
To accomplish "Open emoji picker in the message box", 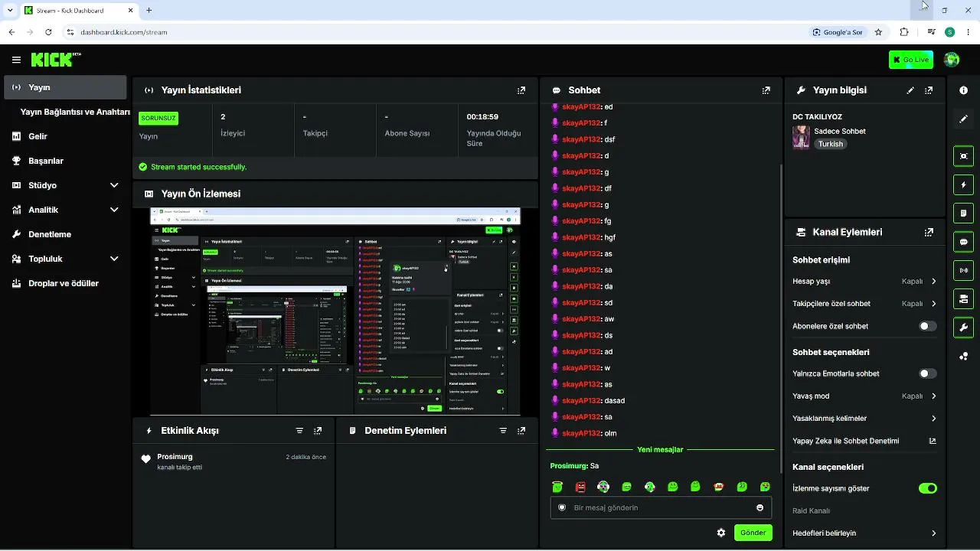I will (x=759, y=507).
